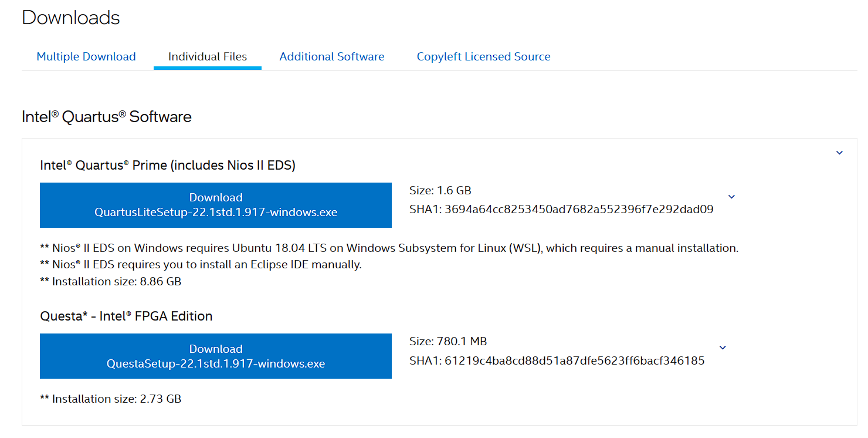Expand details for the Questa download

(x=723, y=348)
